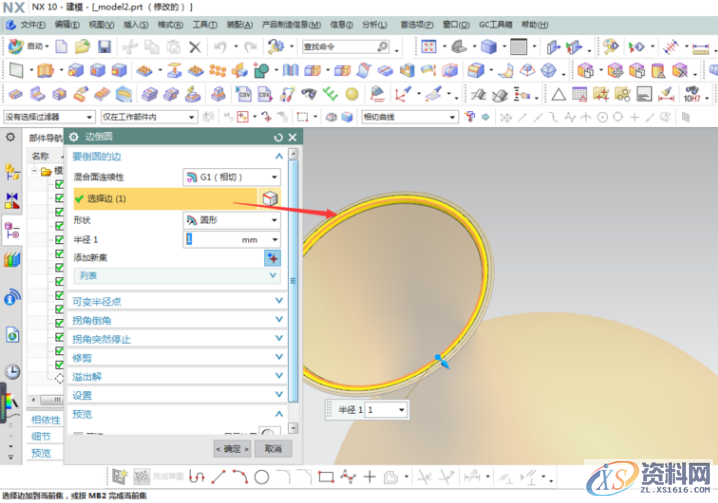Open the 圆形 shape dropdown
718x503 pixels.
pyautogui.click(x=231, y=219)
